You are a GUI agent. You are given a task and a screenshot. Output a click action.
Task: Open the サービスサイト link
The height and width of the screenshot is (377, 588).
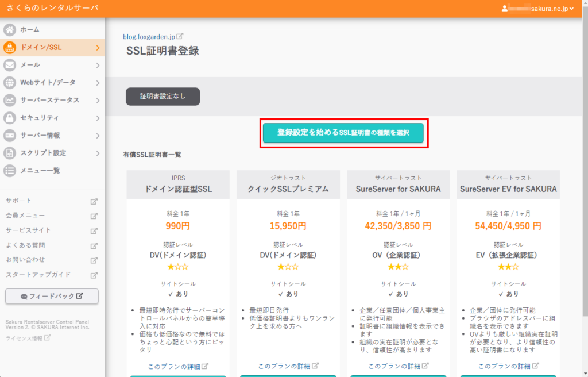28,230
